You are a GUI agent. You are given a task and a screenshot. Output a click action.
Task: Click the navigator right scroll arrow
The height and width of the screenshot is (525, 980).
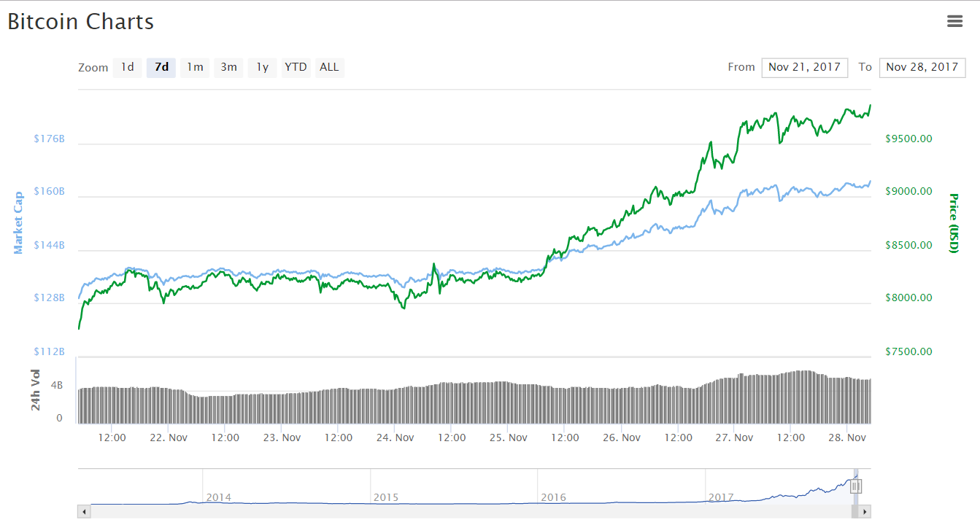point(865,511)
